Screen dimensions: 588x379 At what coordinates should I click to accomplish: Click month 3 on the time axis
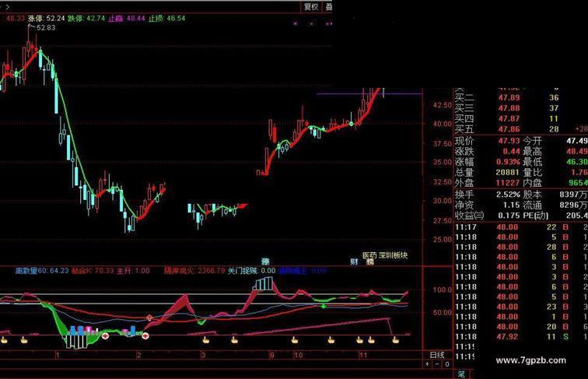tap(202, 355)
